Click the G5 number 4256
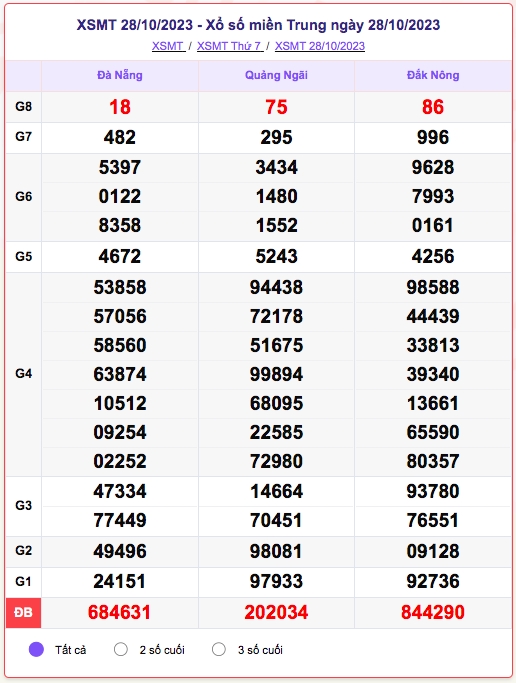Screen dimensions: 516x683 pos(433,257)
